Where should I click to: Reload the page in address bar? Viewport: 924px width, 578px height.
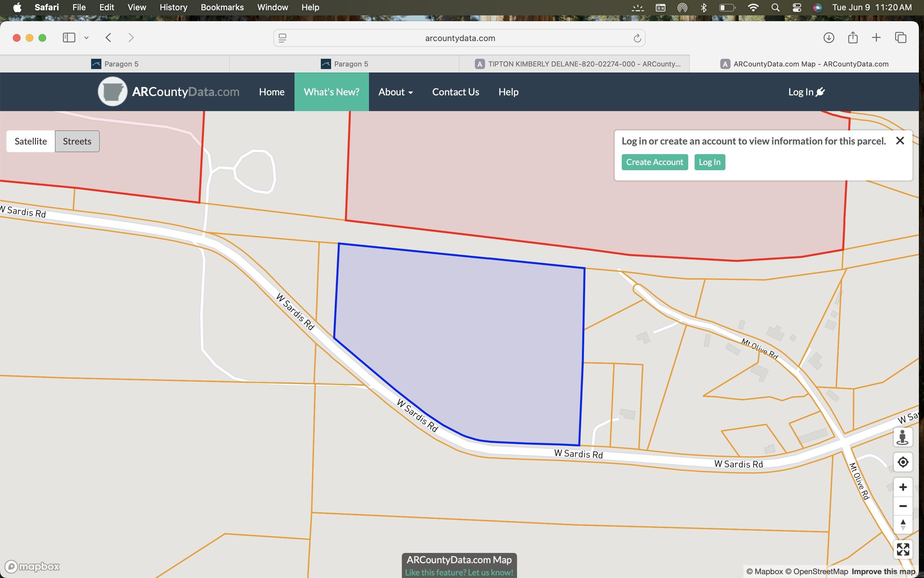pyautogui.click(x=637, y=38)
